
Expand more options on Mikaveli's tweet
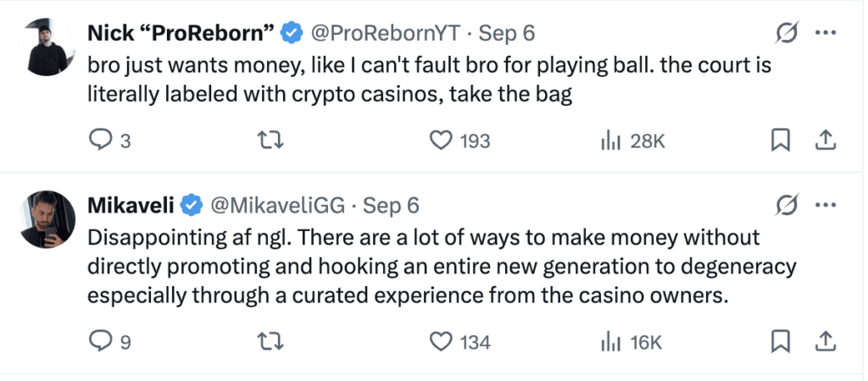[826, 206]
